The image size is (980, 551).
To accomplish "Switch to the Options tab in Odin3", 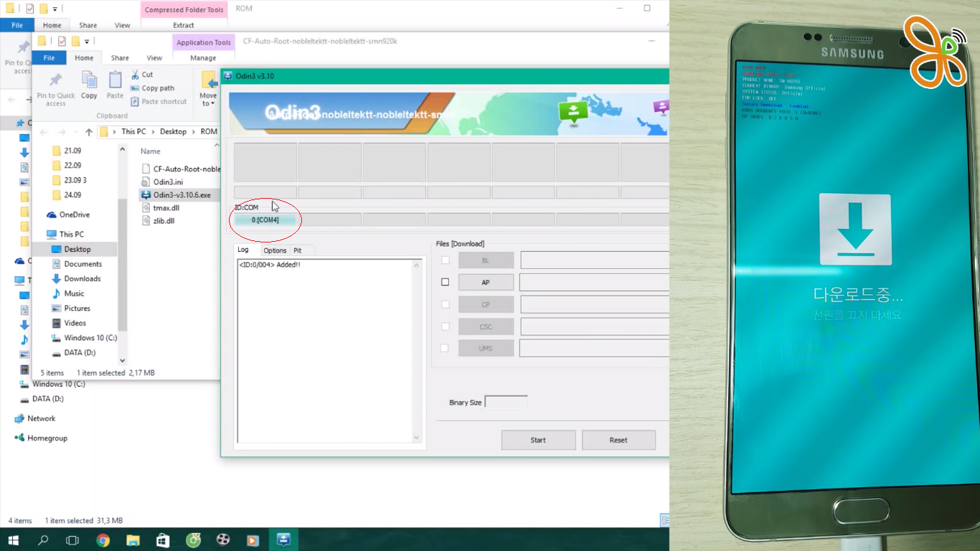I will [275, 250].
